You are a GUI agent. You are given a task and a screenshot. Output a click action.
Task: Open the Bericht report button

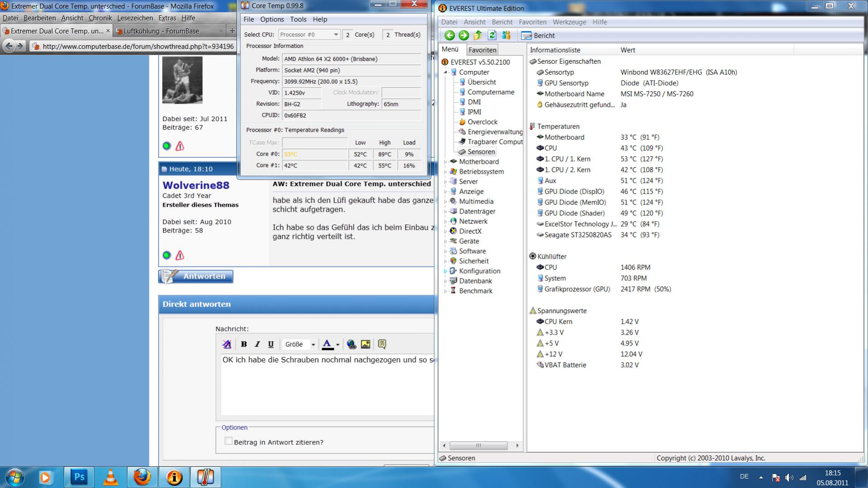pos(538,35)
